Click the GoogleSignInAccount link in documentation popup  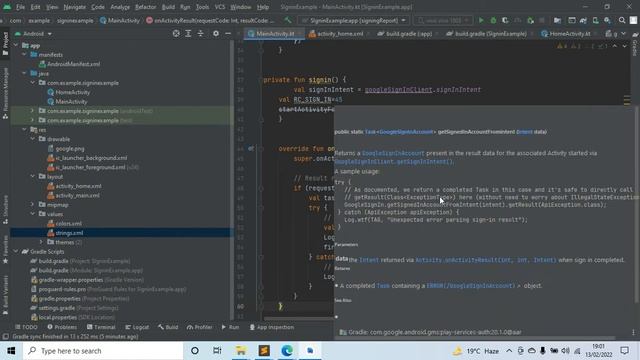point(393,153)
